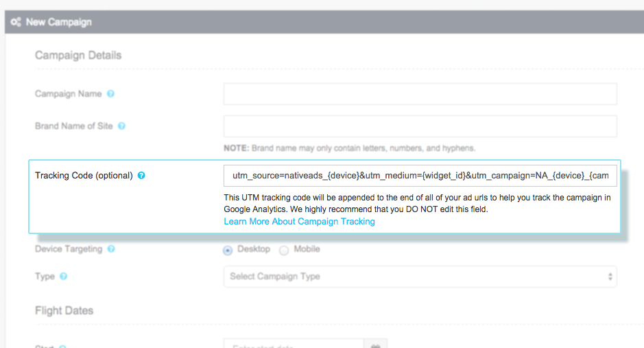The height and width of the screenshot is (348, 644).
Task: Select the Mobile radio button
Action: [284, 251]
